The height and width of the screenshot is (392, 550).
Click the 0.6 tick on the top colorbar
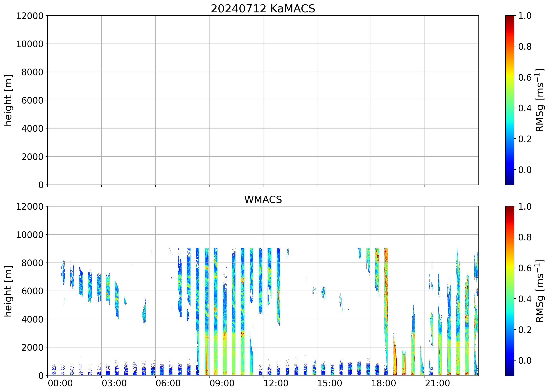[x=525, y=77]
